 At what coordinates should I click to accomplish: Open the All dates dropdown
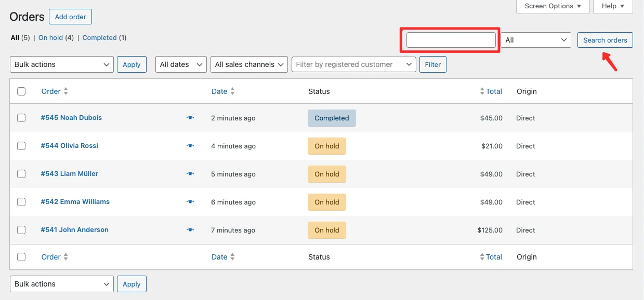coord(181,64)
